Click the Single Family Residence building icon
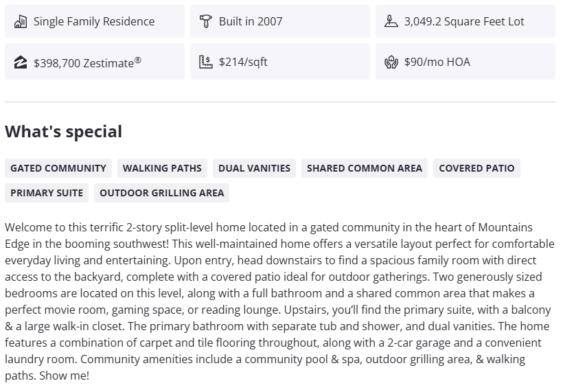The height and width of the screenshot is (392, 563). point(20,21)
